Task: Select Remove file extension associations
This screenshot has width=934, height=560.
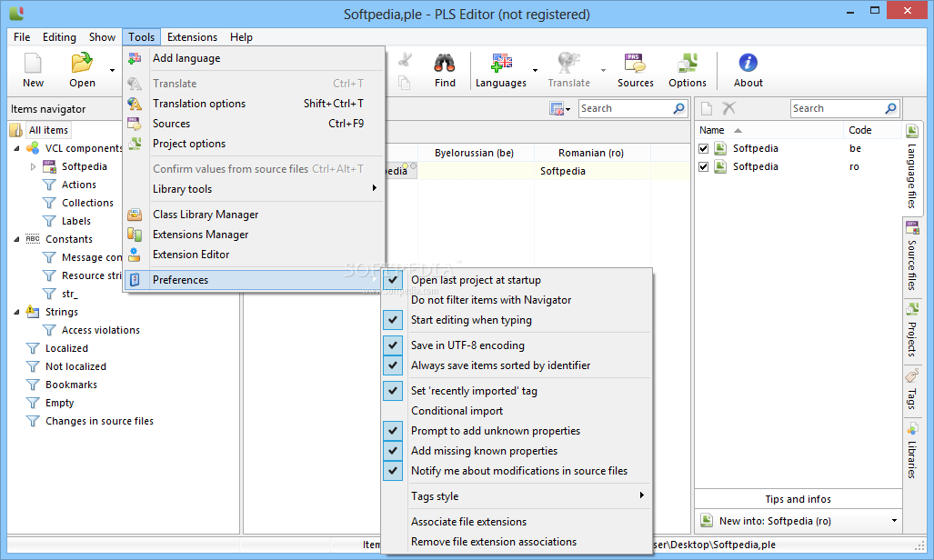Action: pos(517,542)
